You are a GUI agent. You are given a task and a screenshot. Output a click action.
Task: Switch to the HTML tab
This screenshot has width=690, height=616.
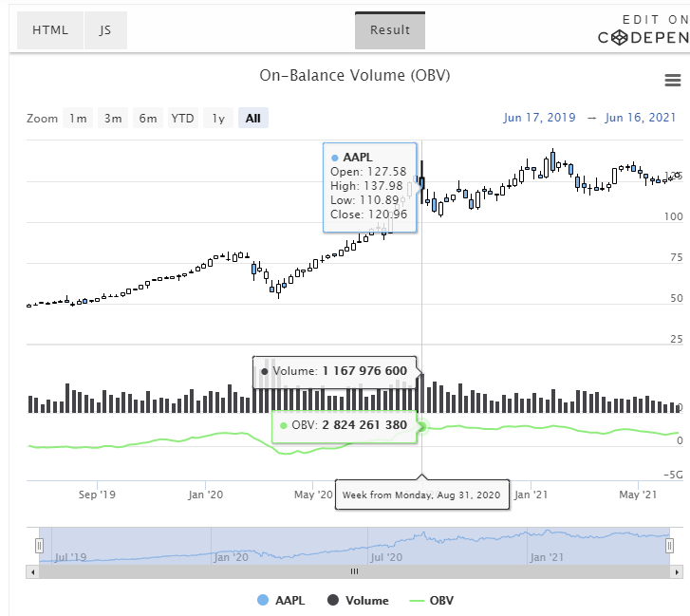pyautogui.click(x=50, y=30)
